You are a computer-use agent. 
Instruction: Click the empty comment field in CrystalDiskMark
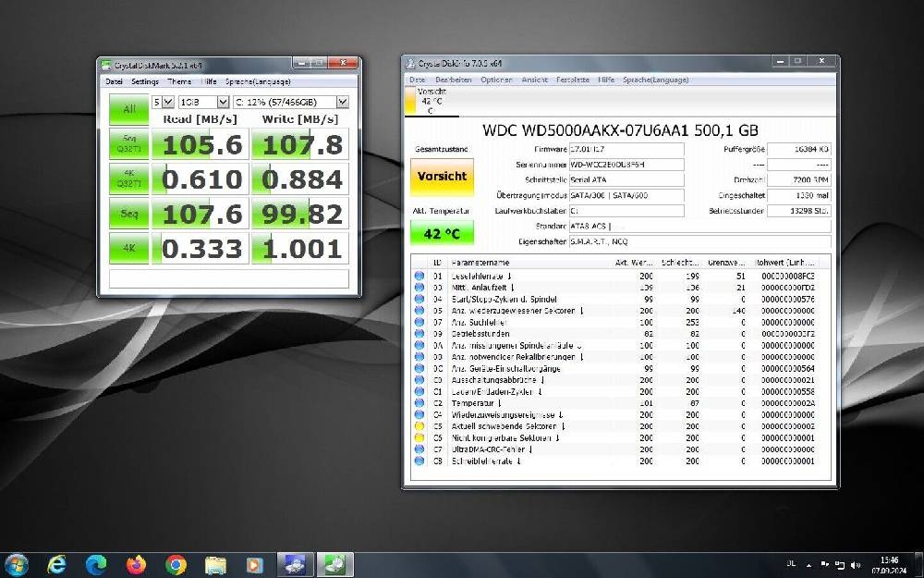pyautogui.click(x=228, y=278)
